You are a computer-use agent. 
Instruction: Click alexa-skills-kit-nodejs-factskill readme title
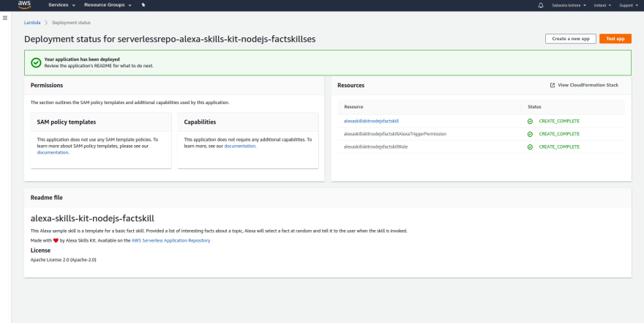click(92, 218)
